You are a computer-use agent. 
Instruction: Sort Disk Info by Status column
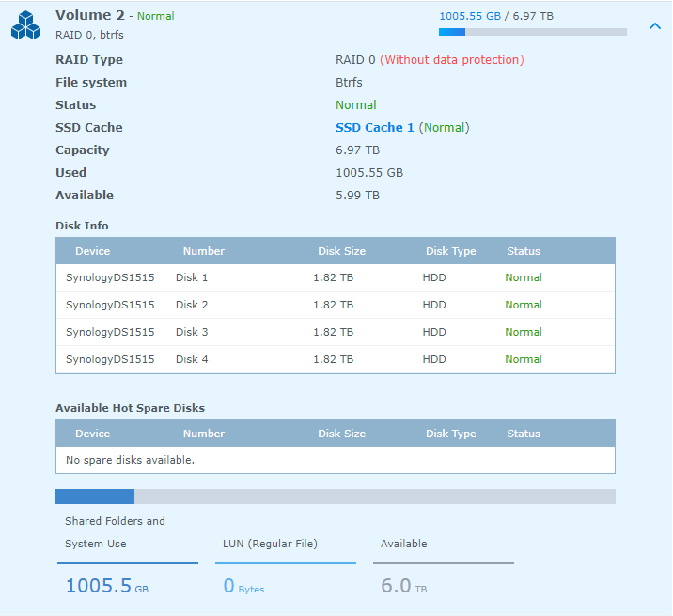(x=524, y=251)
